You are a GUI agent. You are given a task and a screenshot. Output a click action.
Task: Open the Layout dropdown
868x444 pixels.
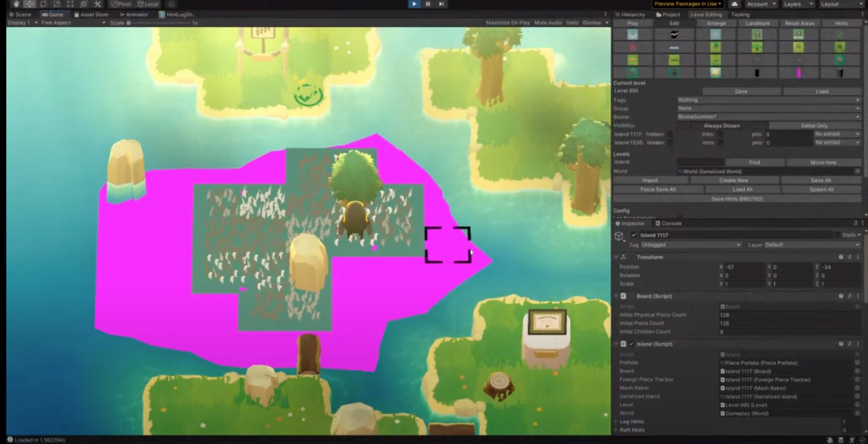click(x=841, y=4)
